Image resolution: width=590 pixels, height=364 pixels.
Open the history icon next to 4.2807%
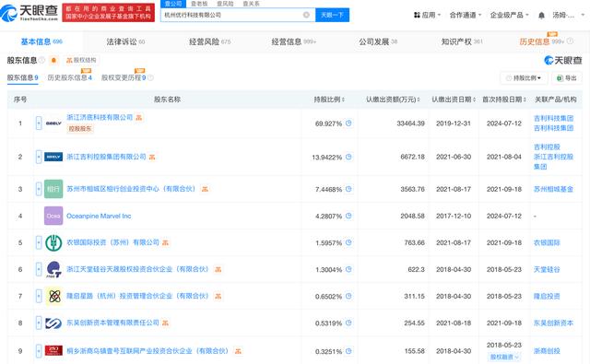pyautogui.click(x=348, y=216)
